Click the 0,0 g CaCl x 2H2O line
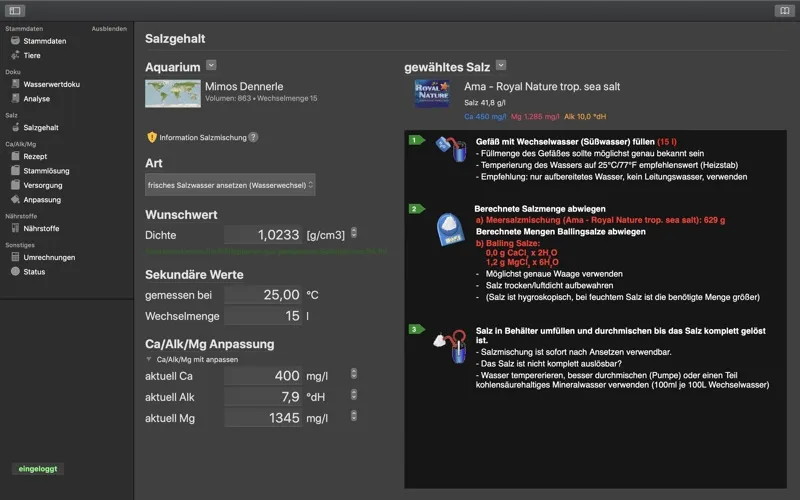800x500 pixels. (x=521, y=253)
